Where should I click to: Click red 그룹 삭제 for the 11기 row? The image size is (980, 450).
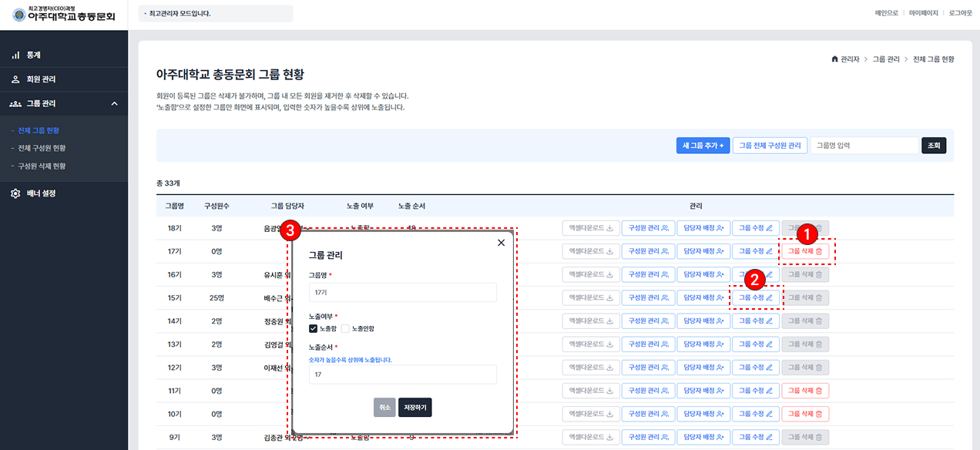(x=805, y=391)
